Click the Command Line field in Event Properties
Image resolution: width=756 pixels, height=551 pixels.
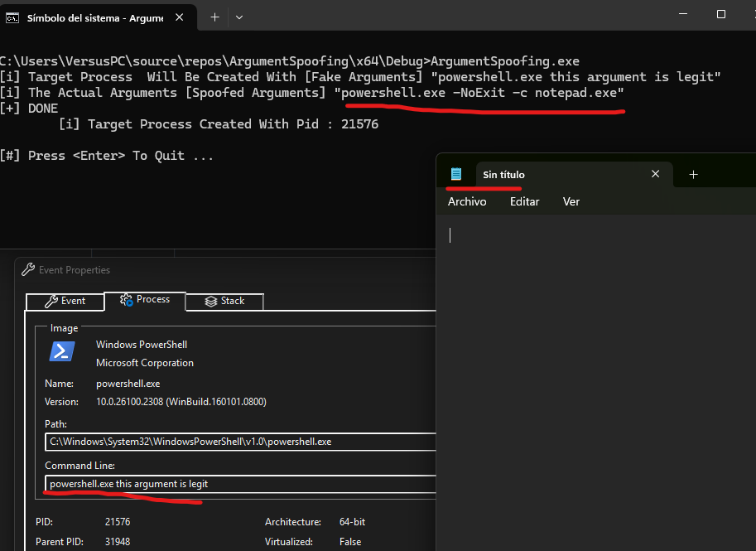coord(241,484)
